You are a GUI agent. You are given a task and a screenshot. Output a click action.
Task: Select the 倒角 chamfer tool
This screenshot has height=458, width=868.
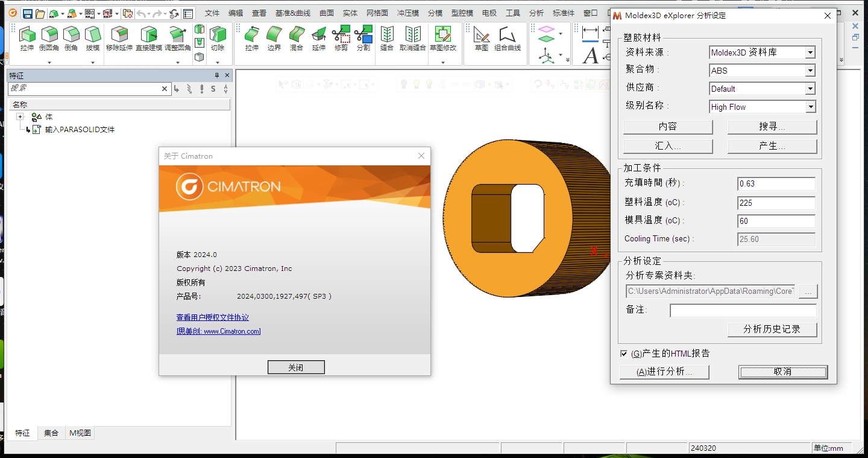coord(71,39)
